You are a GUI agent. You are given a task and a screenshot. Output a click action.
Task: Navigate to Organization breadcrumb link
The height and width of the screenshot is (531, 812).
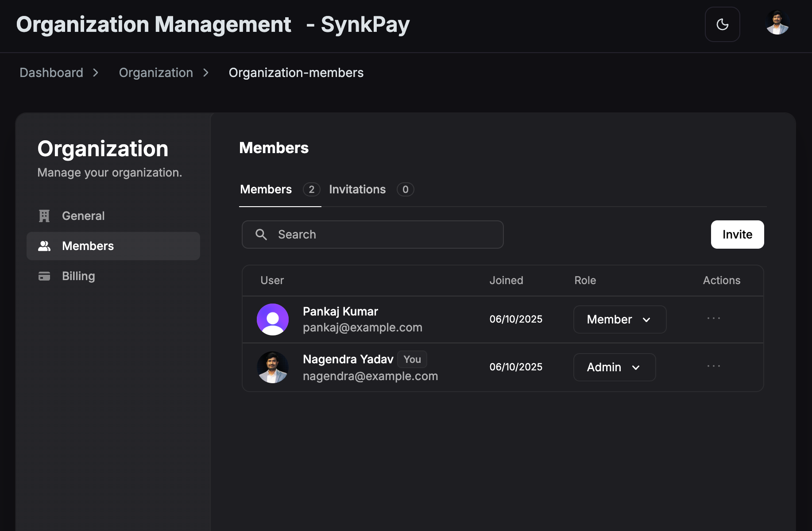(156, 73)
